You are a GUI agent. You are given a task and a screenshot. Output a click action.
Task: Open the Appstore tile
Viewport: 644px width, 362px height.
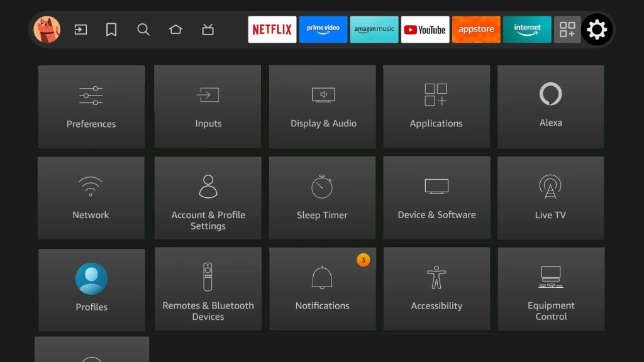[x=476, y=30]
